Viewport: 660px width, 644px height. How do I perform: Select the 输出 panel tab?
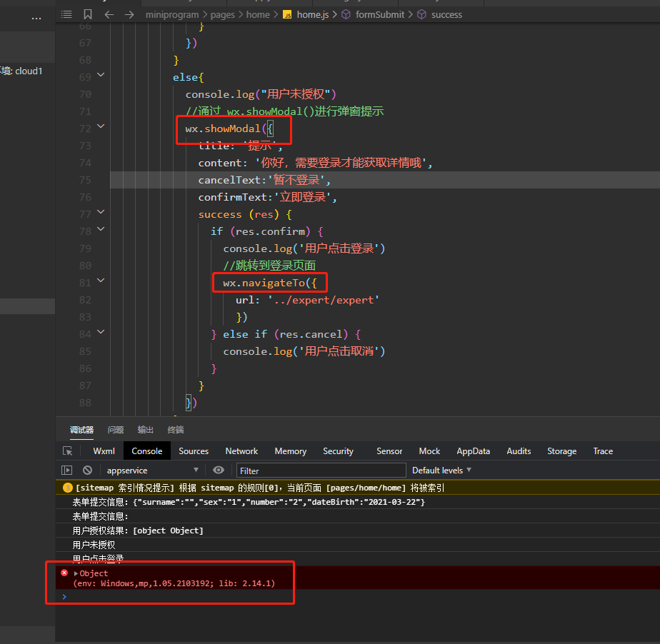[145, 430]
